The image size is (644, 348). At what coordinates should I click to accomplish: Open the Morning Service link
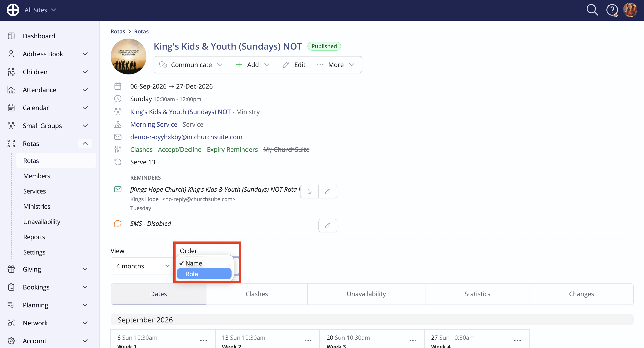tap(154, 124)
